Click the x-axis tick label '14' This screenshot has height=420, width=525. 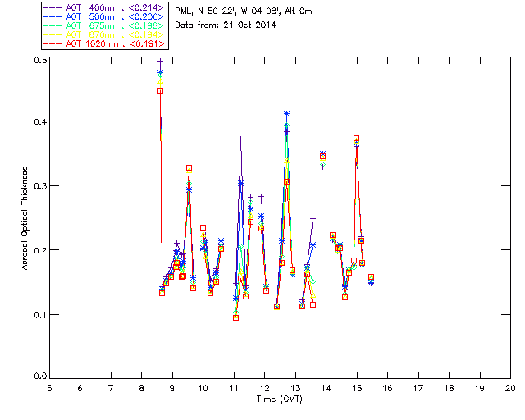326,388
